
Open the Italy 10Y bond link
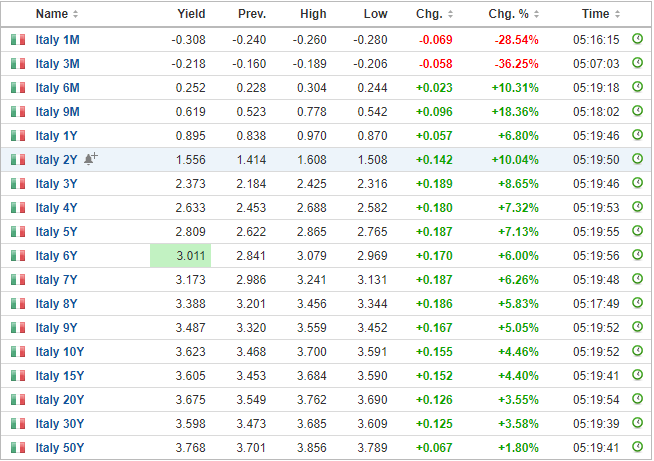[x=60, y=352]
